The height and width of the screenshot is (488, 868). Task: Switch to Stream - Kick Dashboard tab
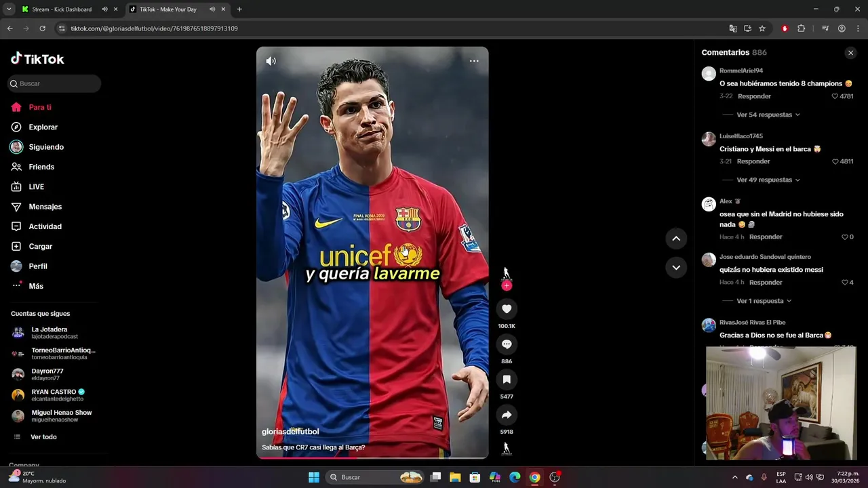click(62, 9)
